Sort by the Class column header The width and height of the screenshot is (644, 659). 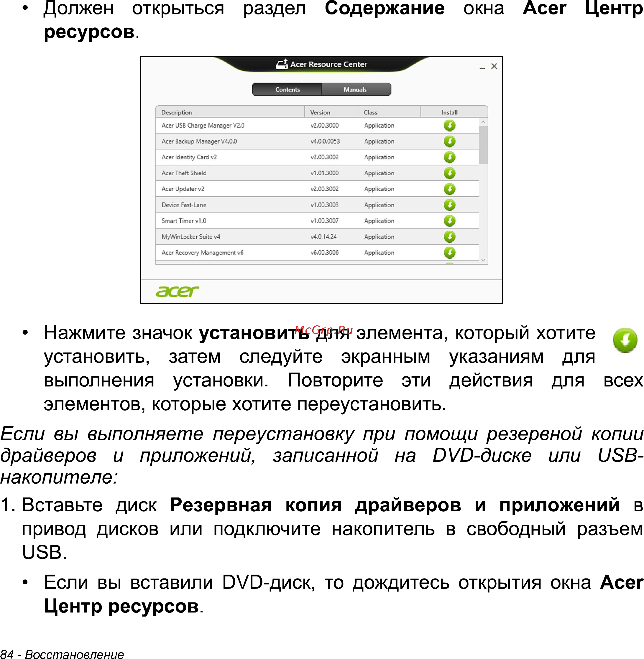389,112
